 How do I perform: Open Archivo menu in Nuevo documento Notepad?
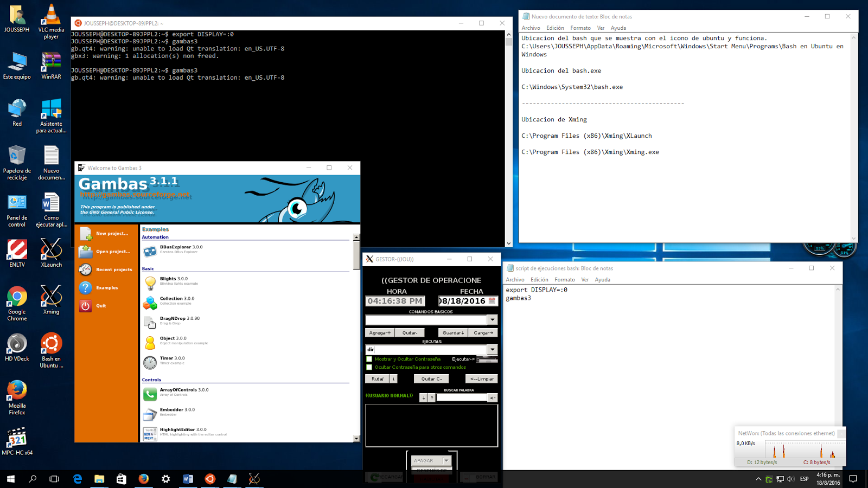(531, 28)
